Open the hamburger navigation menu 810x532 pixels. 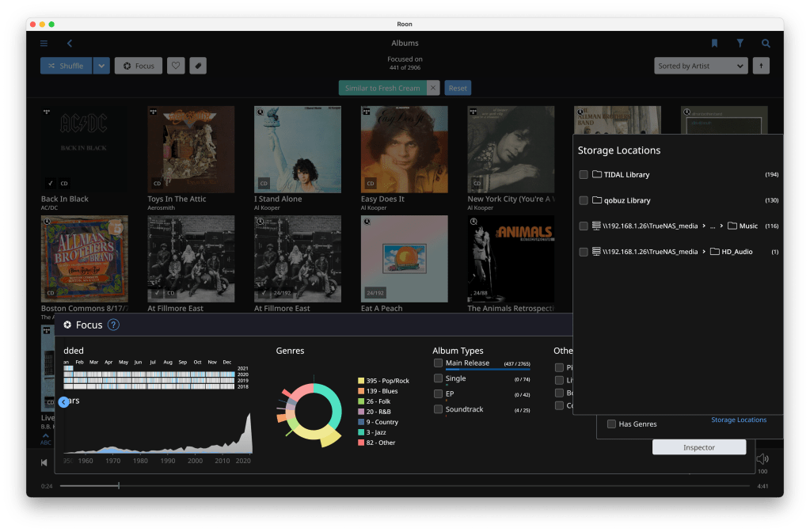[x=44, y=44]
